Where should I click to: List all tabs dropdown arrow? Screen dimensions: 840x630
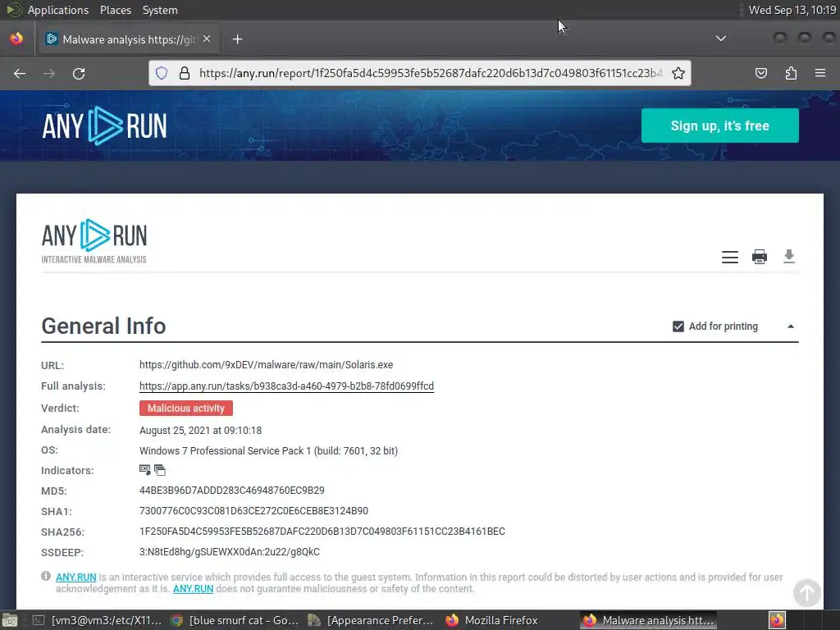click(x=721, y=39)
